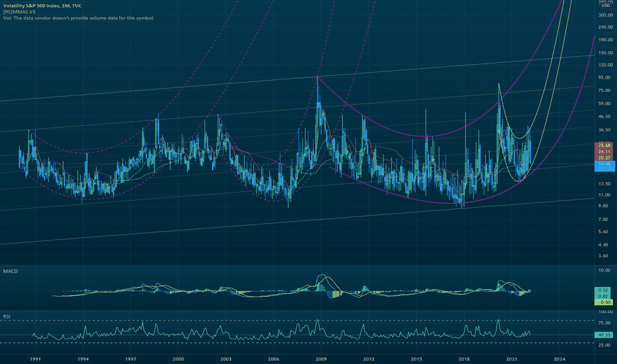
Task: Click the 95.00 price axis label
Action: [604, 77]
